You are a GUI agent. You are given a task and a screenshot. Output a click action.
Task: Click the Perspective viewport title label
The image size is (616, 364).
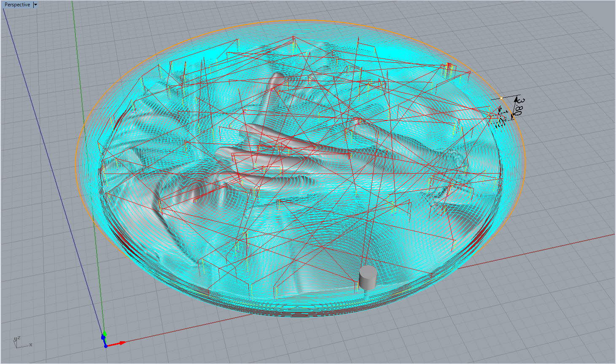(17, 5)
